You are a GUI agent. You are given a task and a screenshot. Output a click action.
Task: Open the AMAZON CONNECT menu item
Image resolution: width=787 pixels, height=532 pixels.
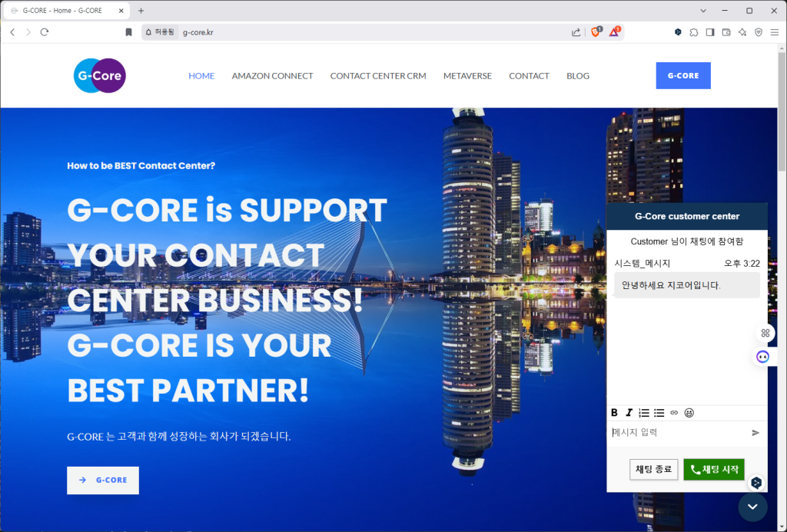click(x=272, y=76)
